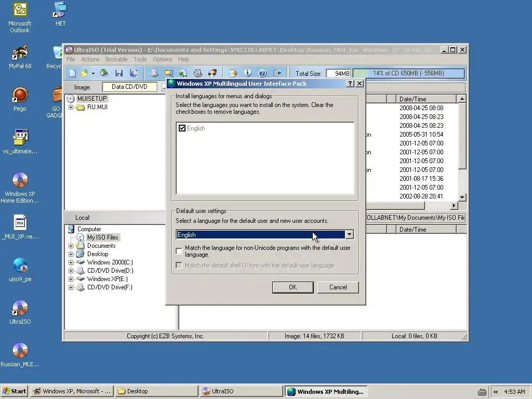The height and width of the screenshot is (399, 532).
Task: Click the Compress ISO disc icon
Action: (x=169, y=73)
